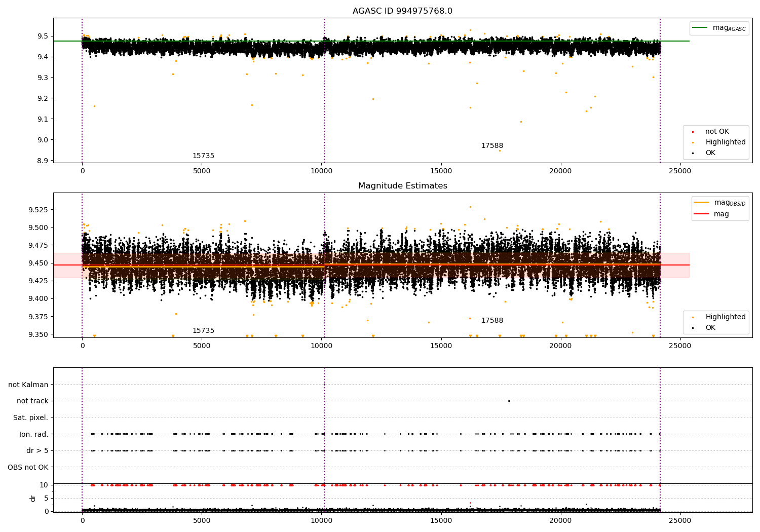Click the 'Magnitude Estimates' subplot title
The image size is (760, 532).
coord(402,186)
